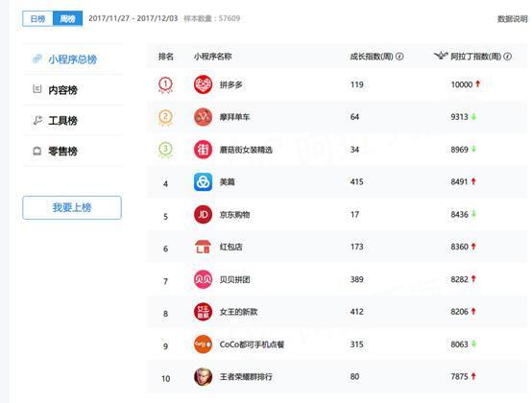The height and width of the screenshot is (403, 532).
Task: Click the red up arrow beside 8491
Action: (x=473, y=181)
